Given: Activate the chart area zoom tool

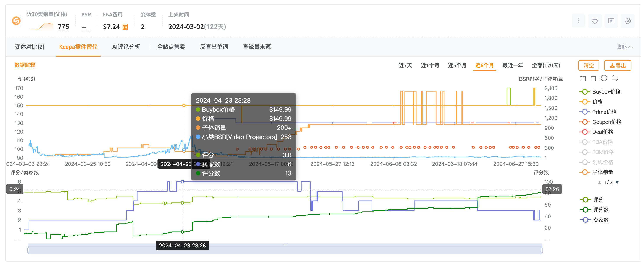Looking at the screenshot, I should click(583, 78).
